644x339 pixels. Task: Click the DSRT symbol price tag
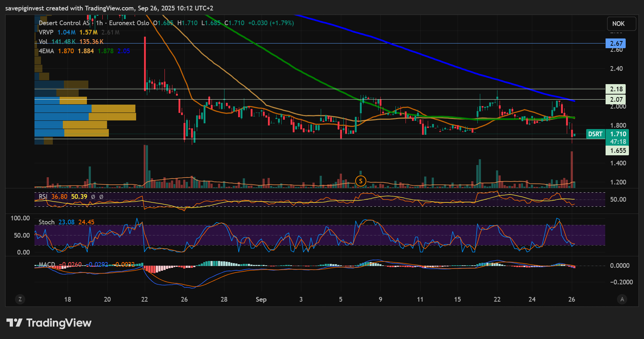(595, 134)
